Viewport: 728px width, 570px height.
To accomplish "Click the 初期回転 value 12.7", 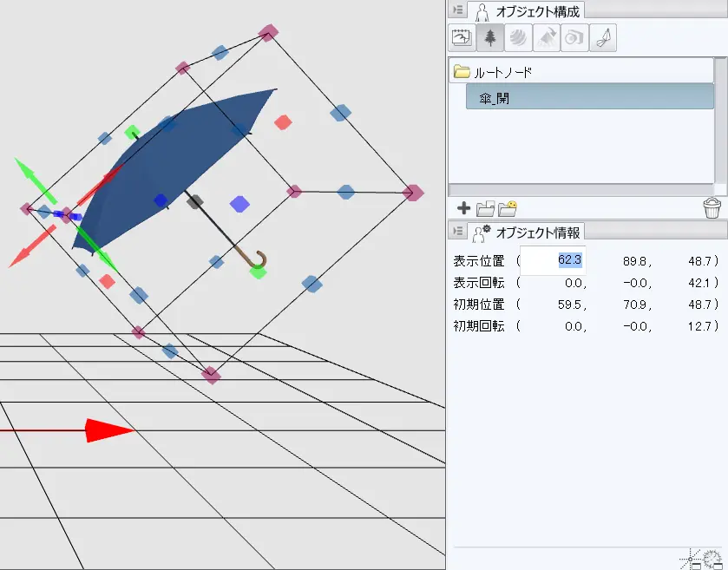I will point(700,326).
